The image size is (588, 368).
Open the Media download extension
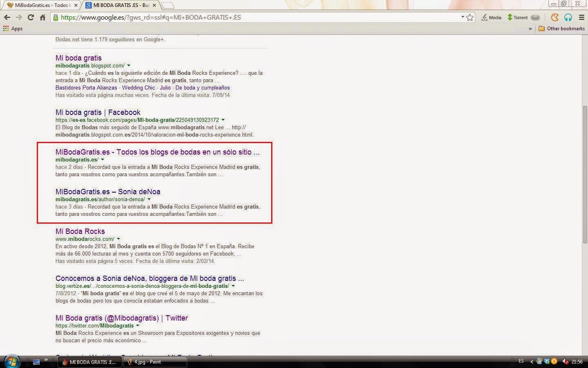tap(491, 18)
